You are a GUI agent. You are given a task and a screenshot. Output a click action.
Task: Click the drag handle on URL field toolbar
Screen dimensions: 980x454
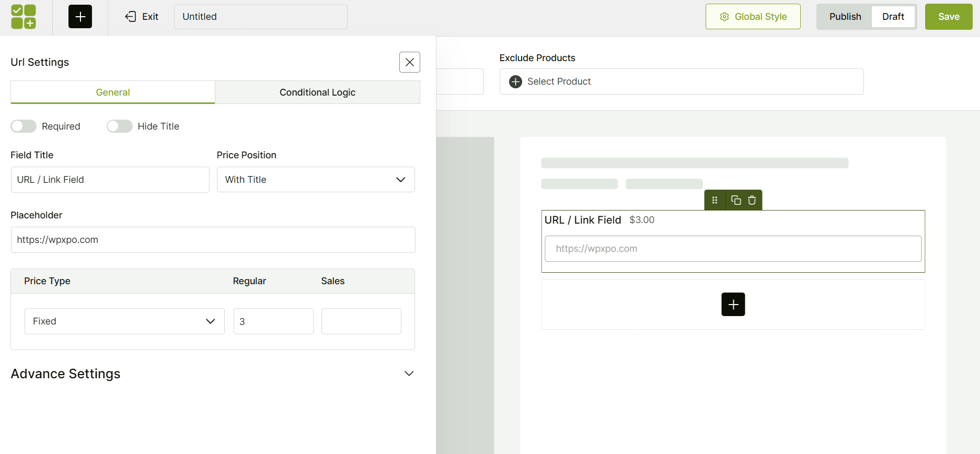714,200
